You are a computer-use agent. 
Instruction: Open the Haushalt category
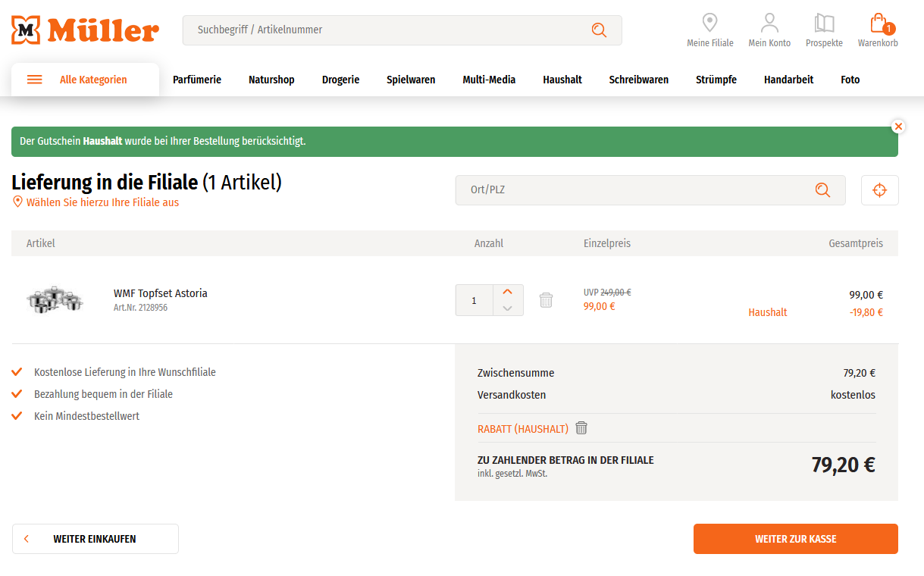pyautogui.click(x=562, y=80)
